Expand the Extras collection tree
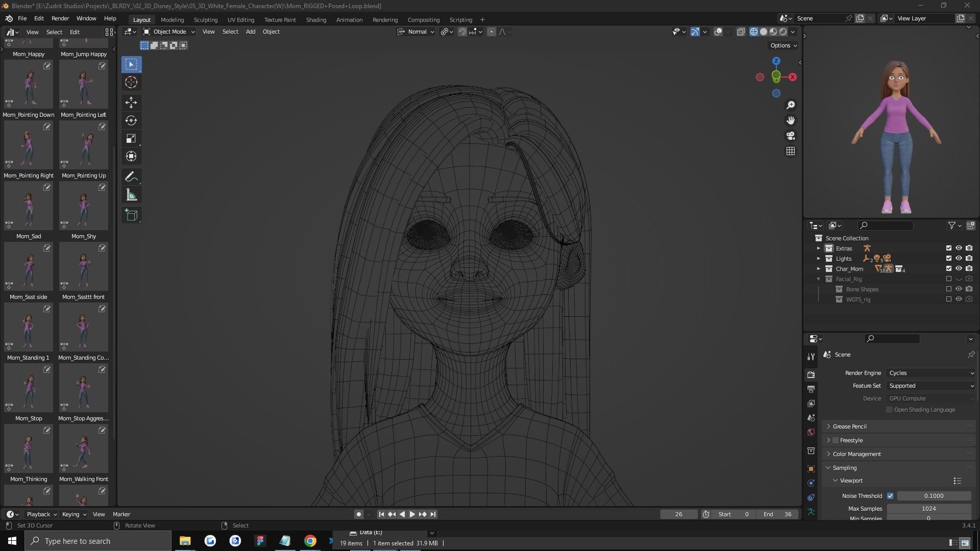980x551 pixels. point(819,248)
